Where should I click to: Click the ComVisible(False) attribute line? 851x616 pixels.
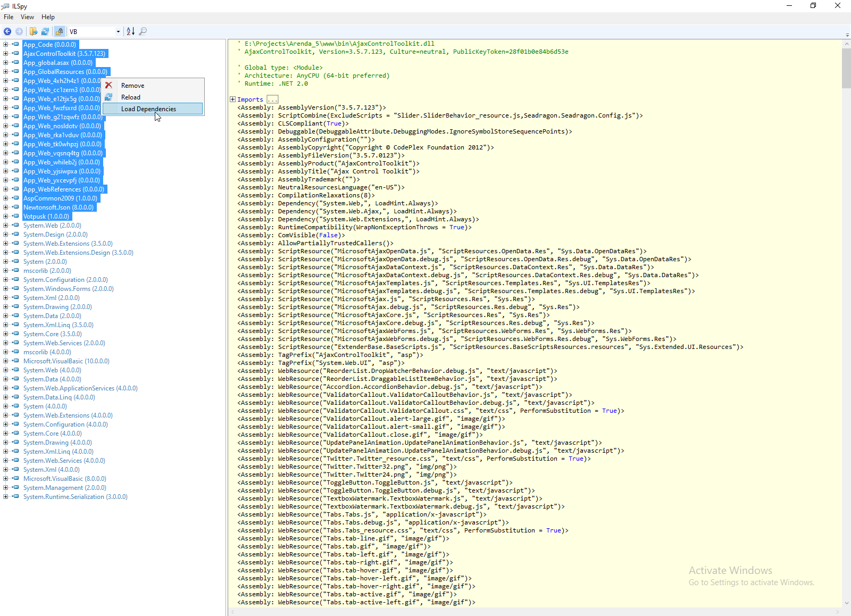[x=291, y=235]
